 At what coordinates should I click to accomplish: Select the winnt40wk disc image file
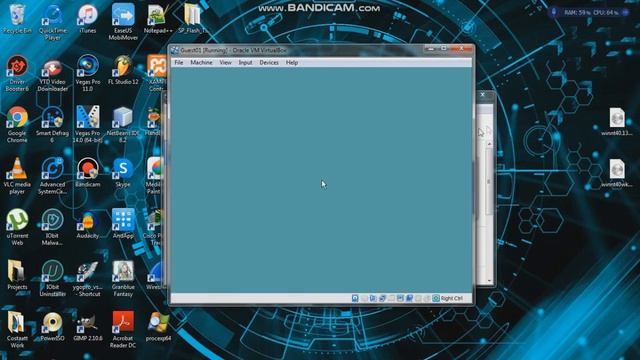(617, 173)
